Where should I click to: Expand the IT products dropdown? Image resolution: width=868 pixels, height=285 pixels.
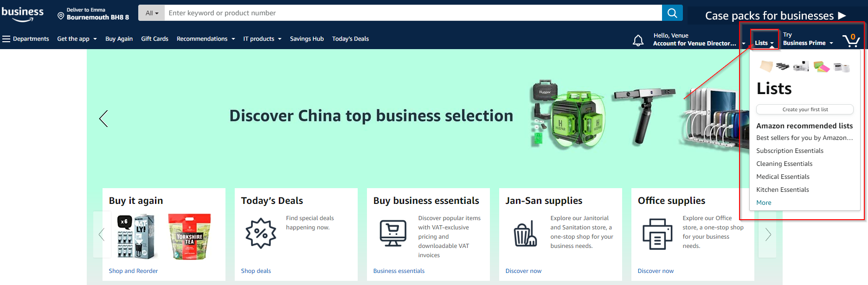pos(263,39)
